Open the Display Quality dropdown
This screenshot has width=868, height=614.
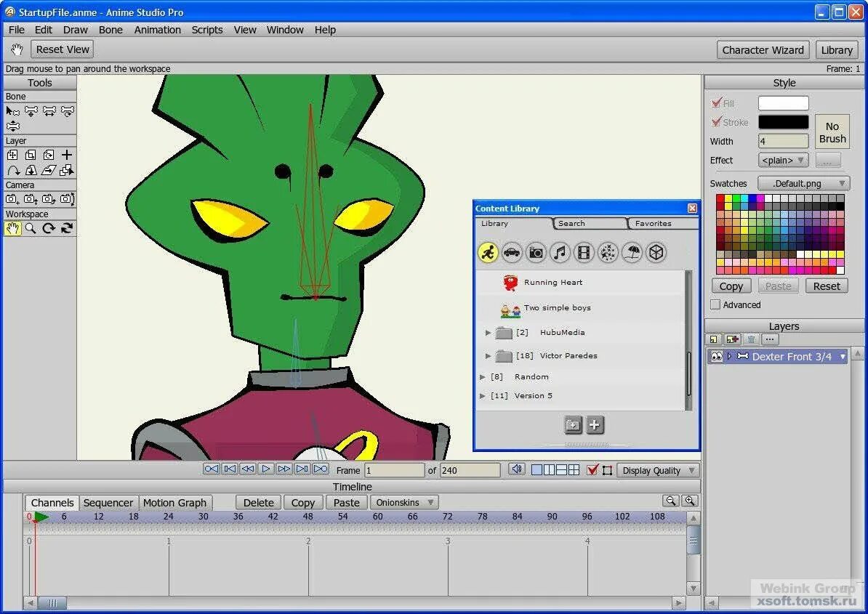click(x=658, y=470)
